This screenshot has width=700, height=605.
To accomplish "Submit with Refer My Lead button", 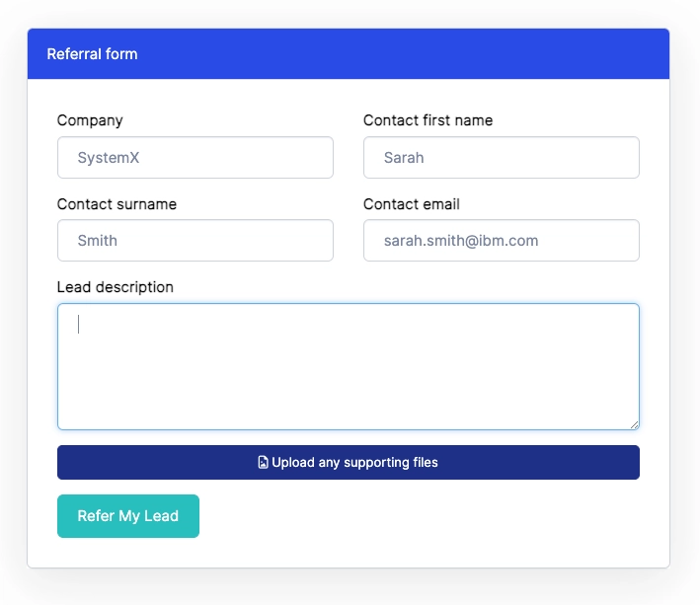I will [x=128, y=516].
